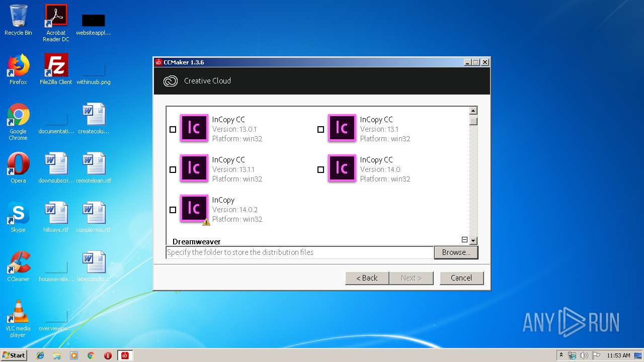Click scrollbar up arrow in product list

473,111
